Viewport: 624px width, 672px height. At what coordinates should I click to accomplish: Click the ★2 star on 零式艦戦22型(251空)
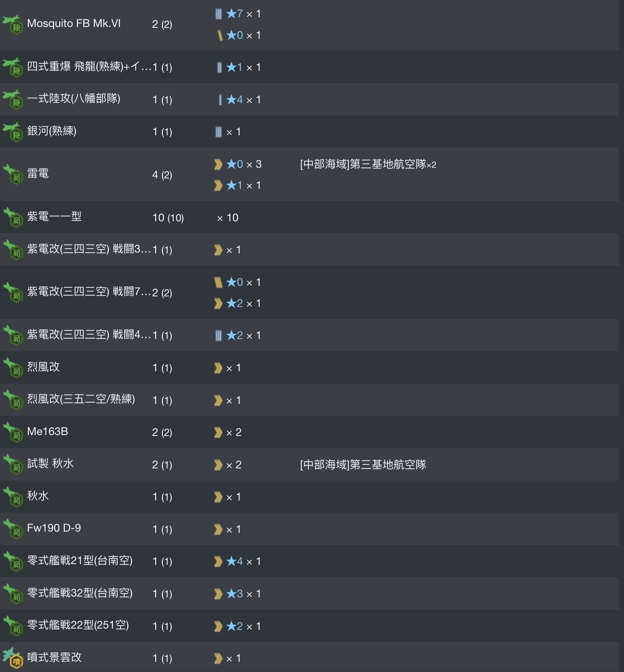pos(234,626)
